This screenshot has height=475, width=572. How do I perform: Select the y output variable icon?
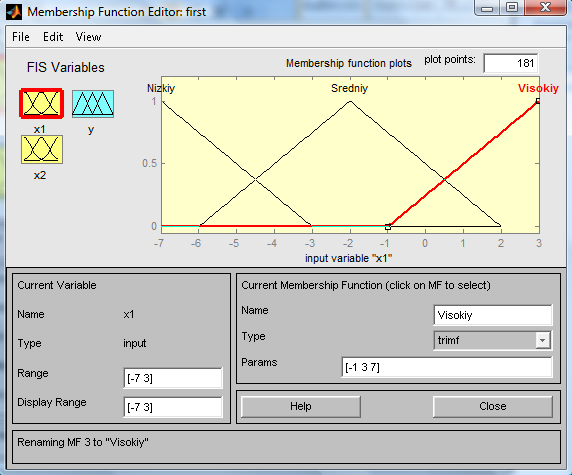coord(93,104)
